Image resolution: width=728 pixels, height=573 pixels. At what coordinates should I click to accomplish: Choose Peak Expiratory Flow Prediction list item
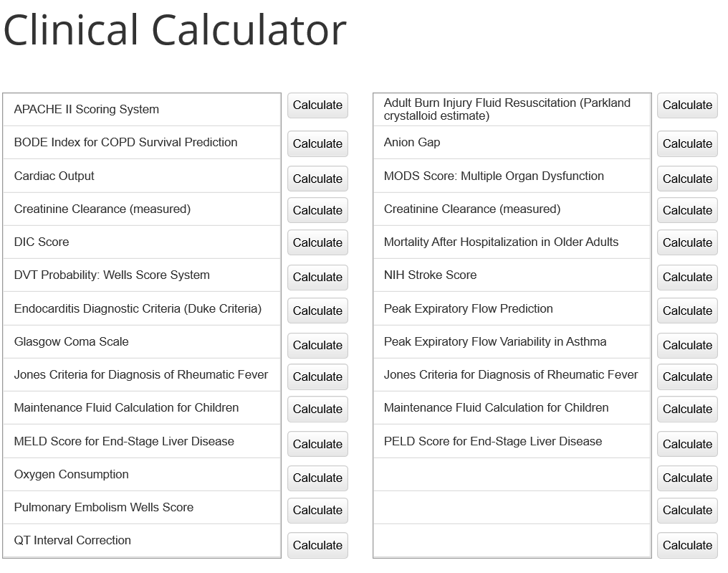468,309
